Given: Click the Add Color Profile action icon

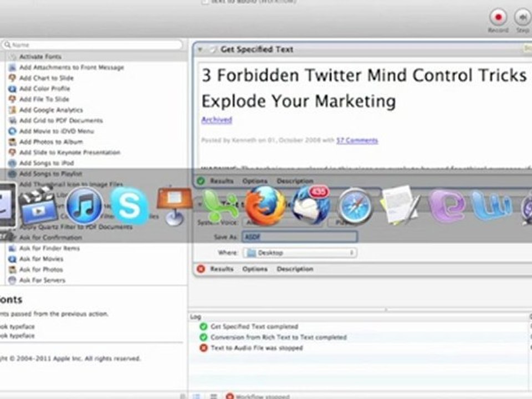Looking at the screenshot, I should click(x=12, y=89).
